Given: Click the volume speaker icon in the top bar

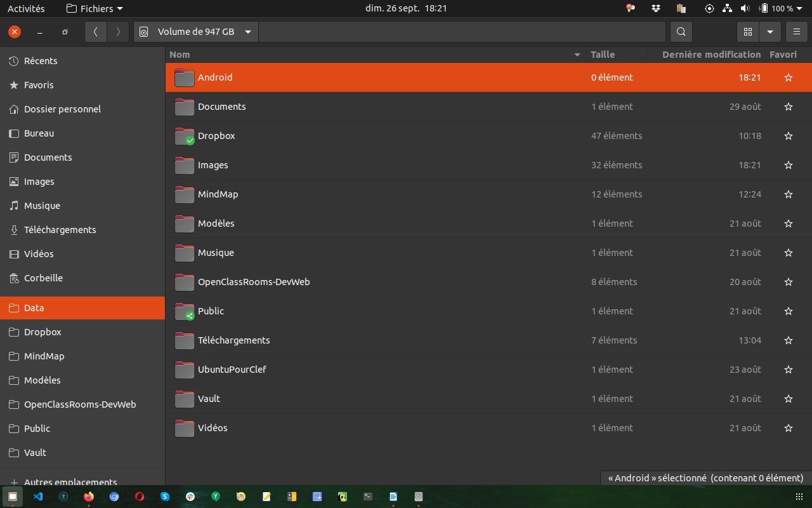Looking at the screenshot, I should point(745,8).
